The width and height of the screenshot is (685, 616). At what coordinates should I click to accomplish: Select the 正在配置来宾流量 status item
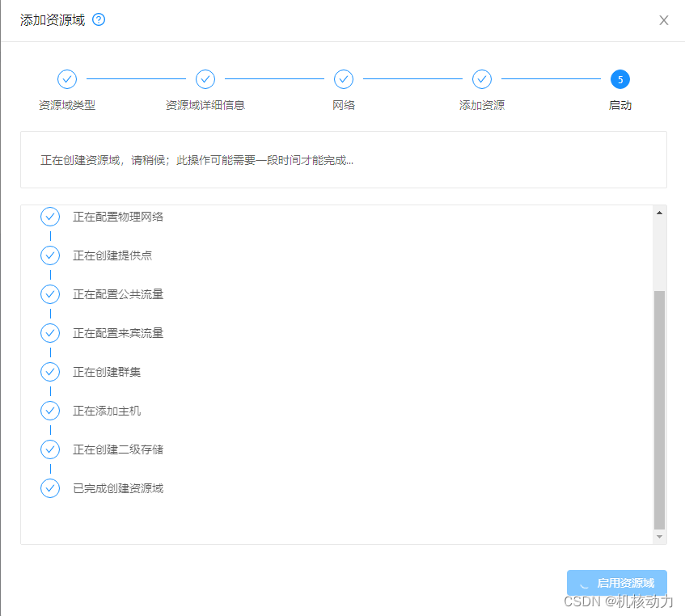(116, 333)
